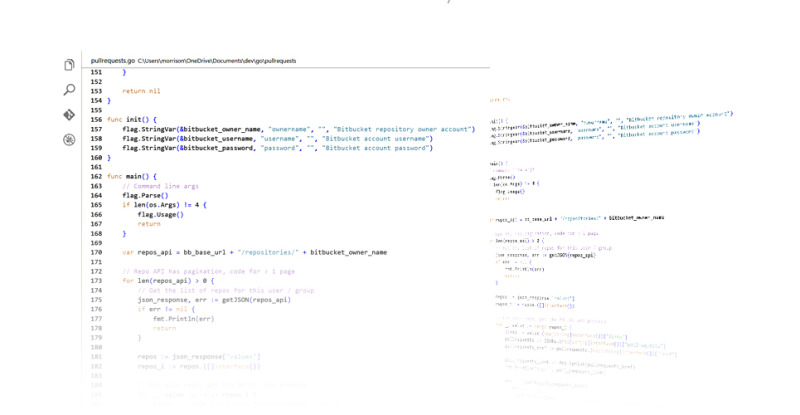The height and width of the screenshot is (415, 800).
Task: Click the 'return nil' statement on line 153
Action: point(141,91)
